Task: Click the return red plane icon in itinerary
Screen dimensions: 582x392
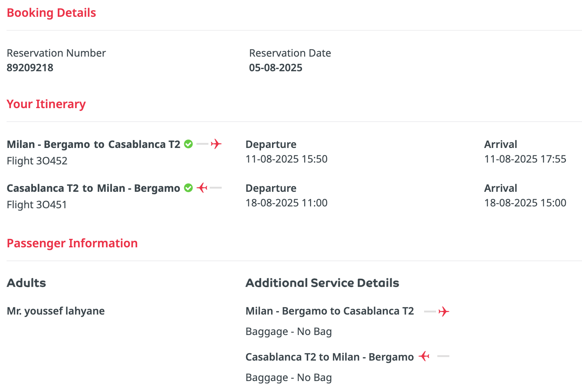Action: pos(202,188)
